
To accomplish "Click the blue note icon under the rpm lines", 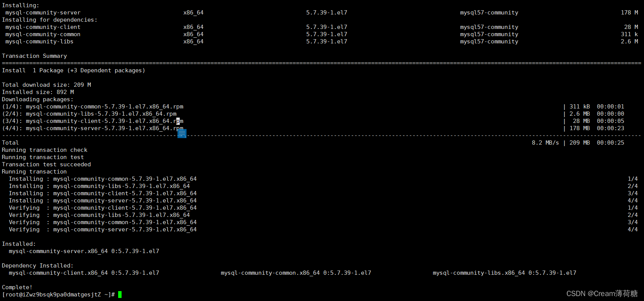I will pos(182,134).
